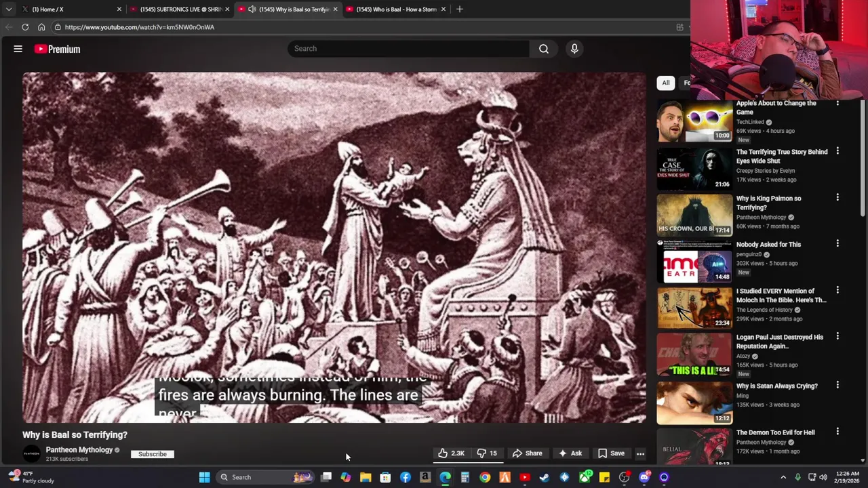Screen dimensions: 868x488
Task: Open options menu for Apple's About to Change video
Action: tap(837, 104)
